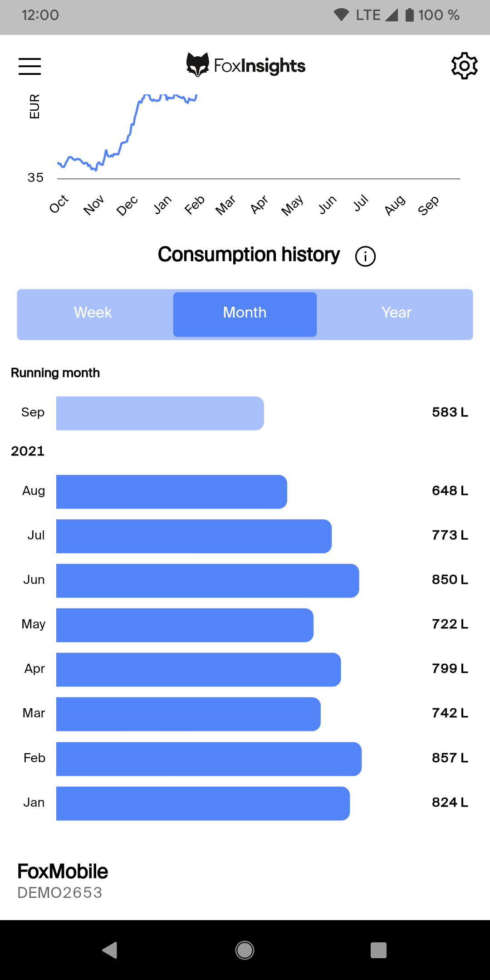Screen dimensions: 490x980
Task: Tap the Jan 824 L consumption bar
Action: [x=203, y=804]
